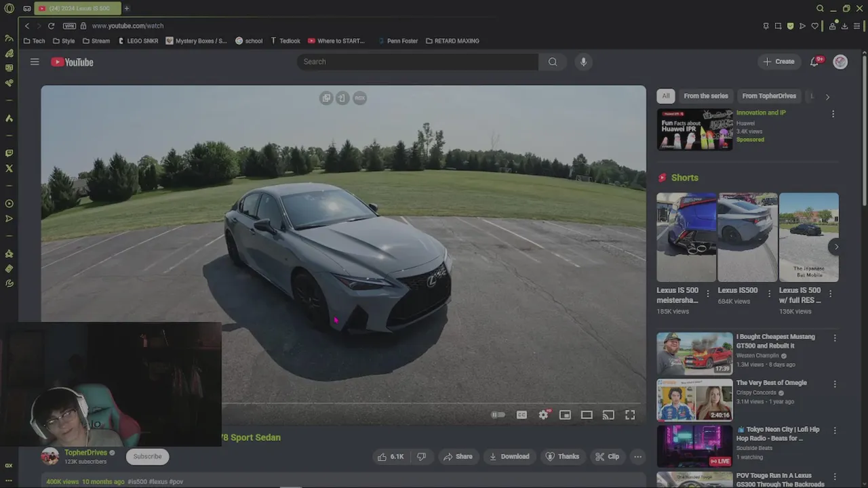868x488 pixels.
Task: Open the Twitch icon in sidebar
Action: pos(9,153)
